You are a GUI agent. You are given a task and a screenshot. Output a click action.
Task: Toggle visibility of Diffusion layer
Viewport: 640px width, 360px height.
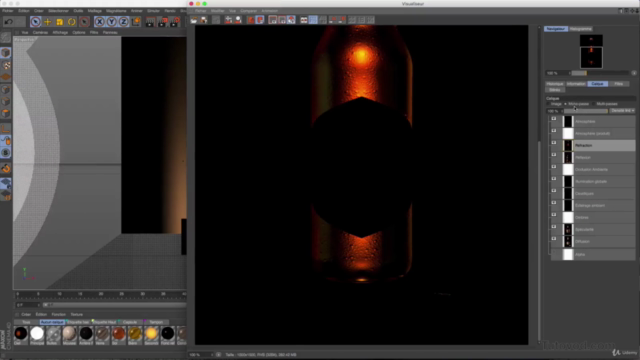pos(554,239)
